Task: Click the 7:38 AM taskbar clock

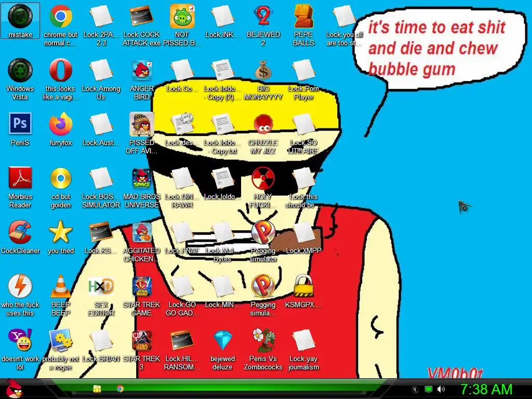Action: (486, 389)
